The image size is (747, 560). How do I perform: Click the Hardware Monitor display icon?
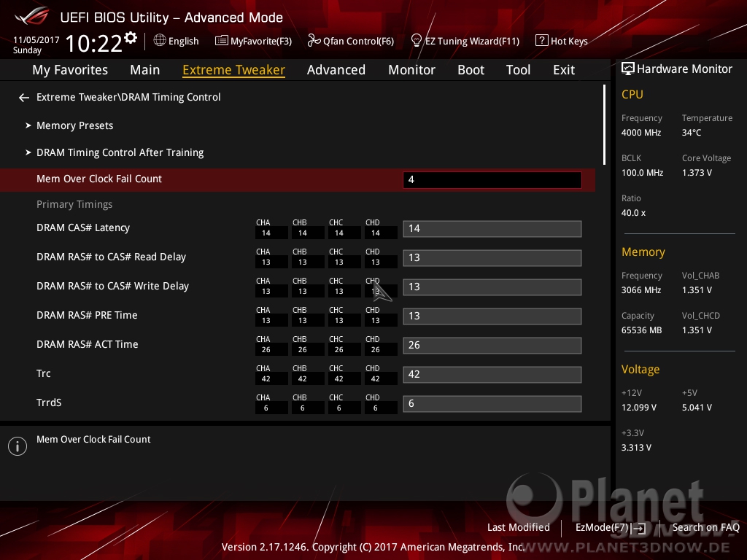[x=628, y=69]
